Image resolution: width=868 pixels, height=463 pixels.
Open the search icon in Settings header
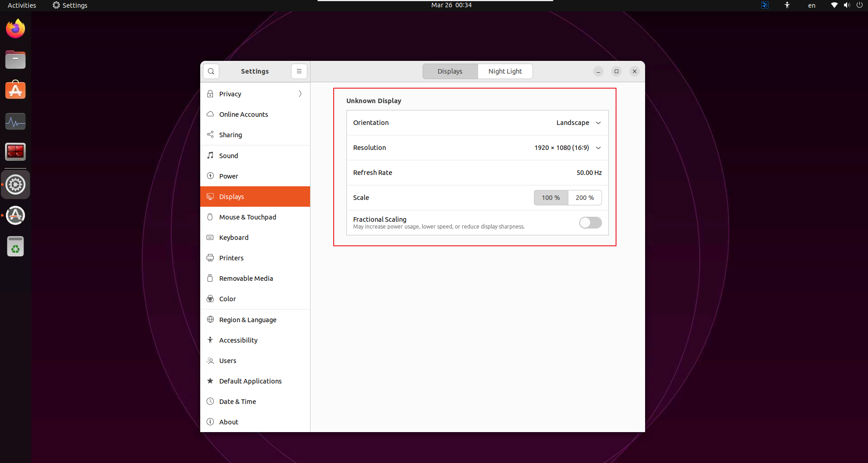click(211, 71)
